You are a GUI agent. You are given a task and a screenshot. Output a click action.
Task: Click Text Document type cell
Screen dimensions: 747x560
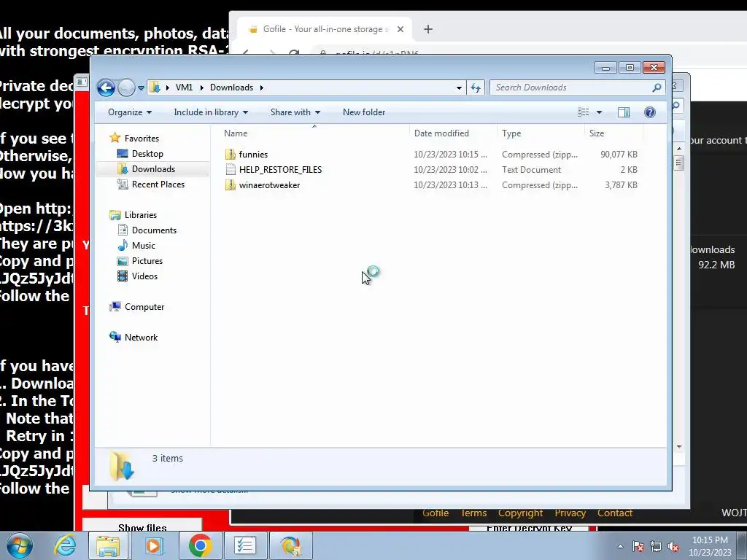531,169
